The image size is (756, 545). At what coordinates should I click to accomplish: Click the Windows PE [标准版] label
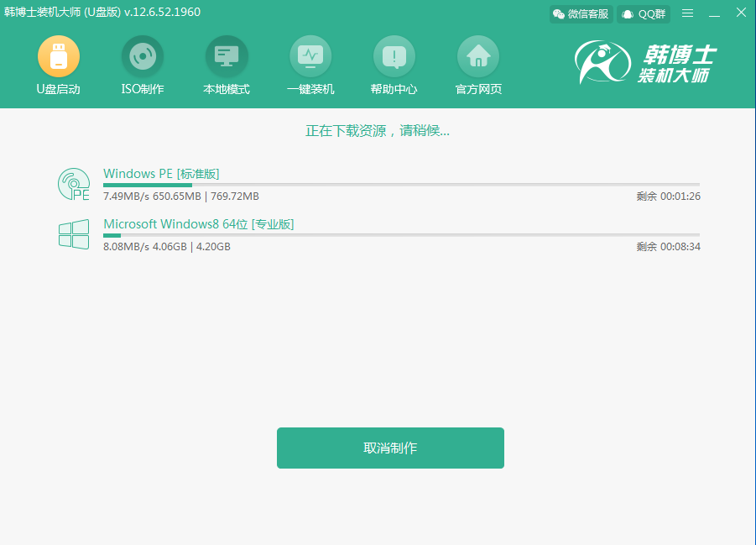coord(160,174)
